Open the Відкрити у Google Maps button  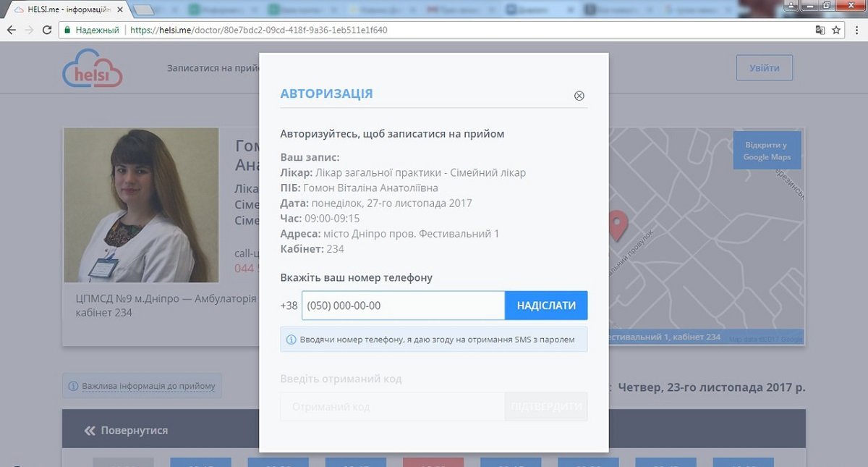[x=767, y=151]
